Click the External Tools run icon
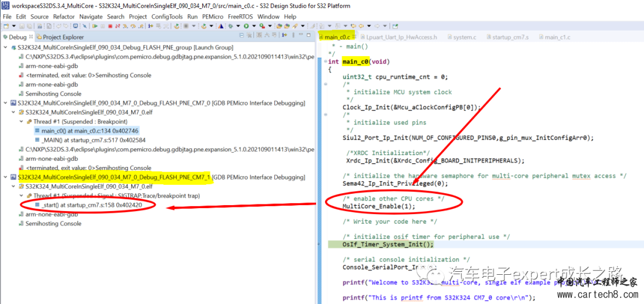The height and width of the screenshot is (304, 644). coord(262,26)
